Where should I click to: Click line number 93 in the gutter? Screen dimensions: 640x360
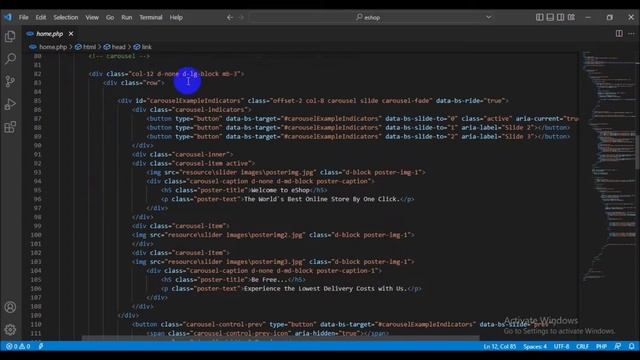pos(37,172)
